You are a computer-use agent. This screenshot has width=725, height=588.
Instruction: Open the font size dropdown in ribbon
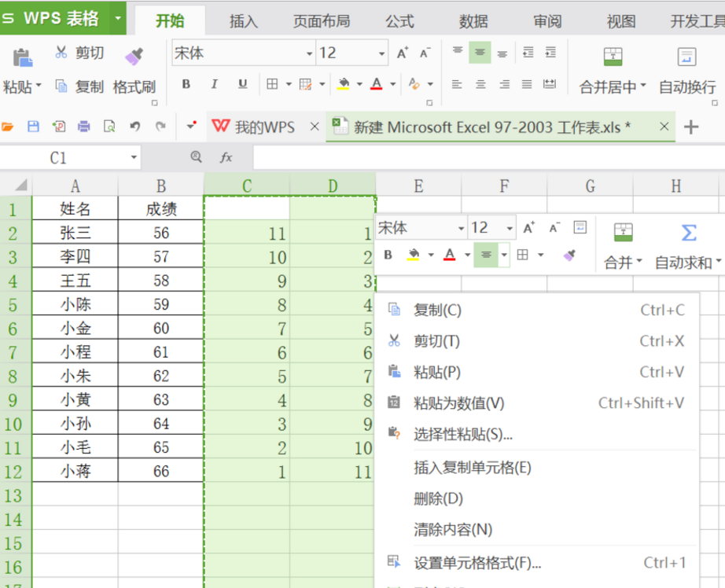(381, 53)
